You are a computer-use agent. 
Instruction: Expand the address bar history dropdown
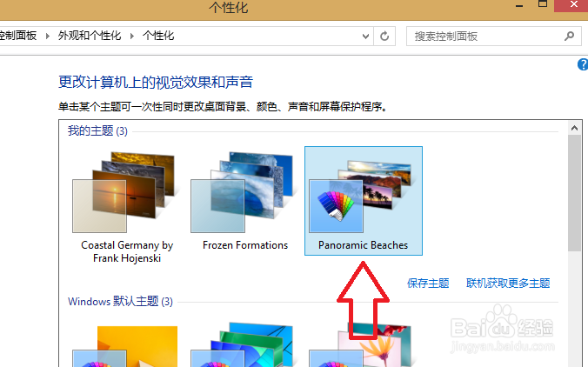tap(365, 37)
